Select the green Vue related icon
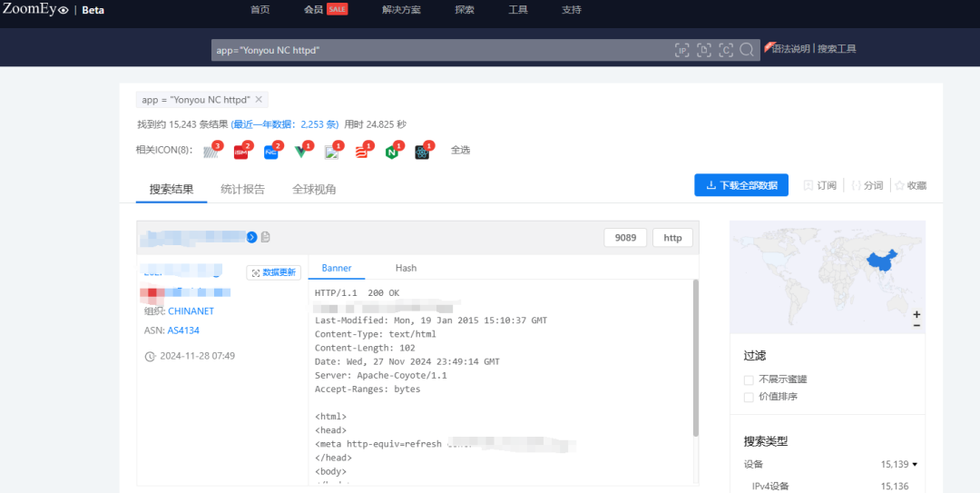The height and width of the screenshot is (493, 980). pos(301,152)
